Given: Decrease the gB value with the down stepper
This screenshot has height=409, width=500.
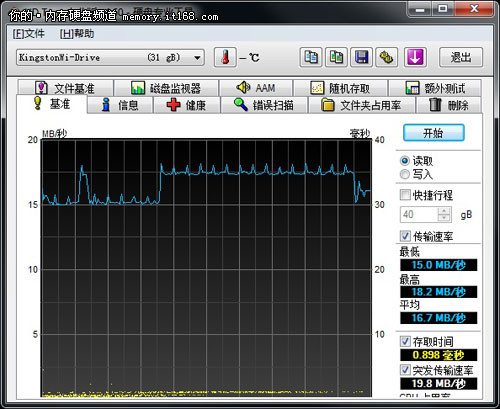Looking at the screenshot, I should [444, 218].
